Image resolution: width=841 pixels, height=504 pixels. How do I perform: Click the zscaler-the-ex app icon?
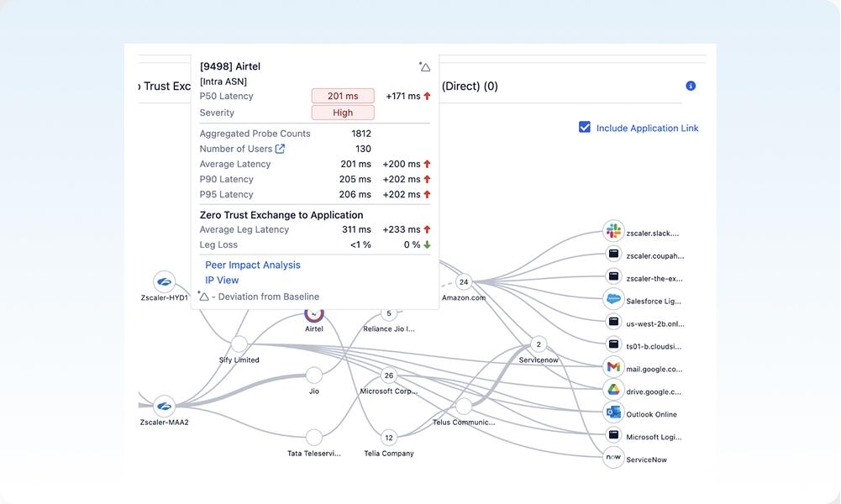pyautogui.click(x=613, y=276)
